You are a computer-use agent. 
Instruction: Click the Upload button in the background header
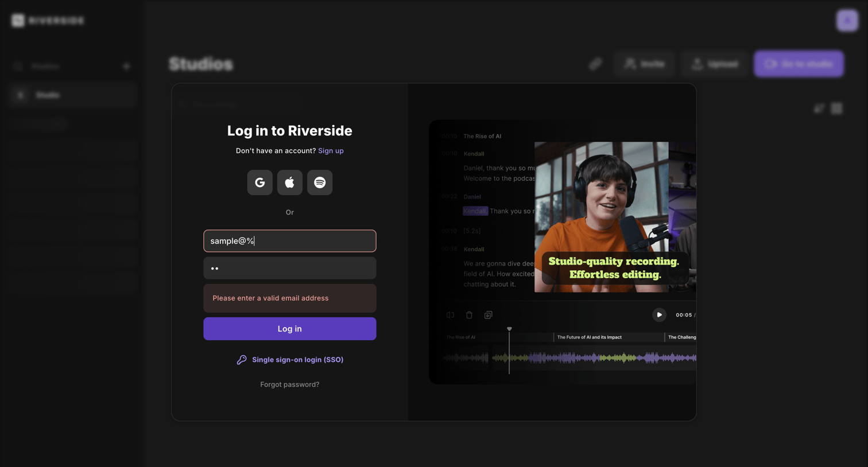coord(715,64)
